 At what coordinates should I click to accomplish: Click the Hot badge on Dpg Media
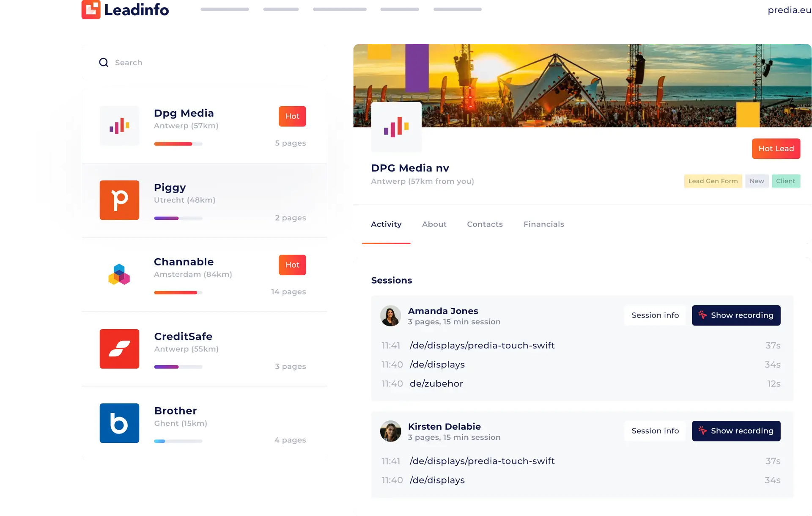click(292, 116)
